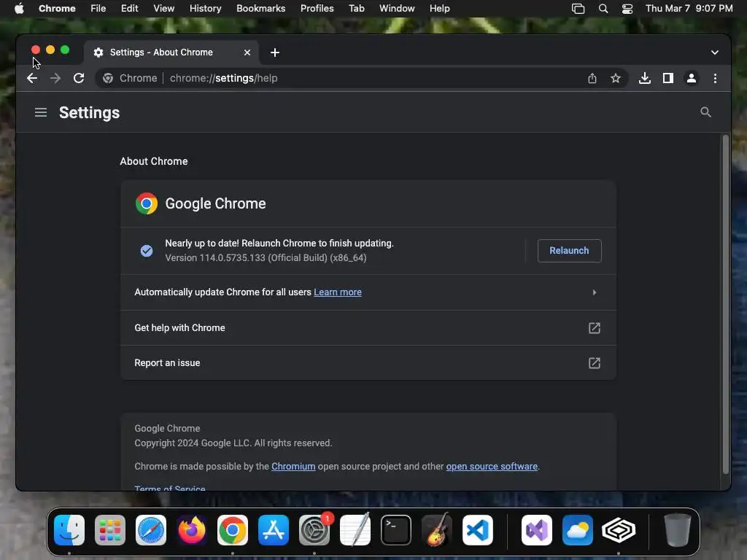
Task: Open TextEdit from the Dock
Action: [355, 530]
